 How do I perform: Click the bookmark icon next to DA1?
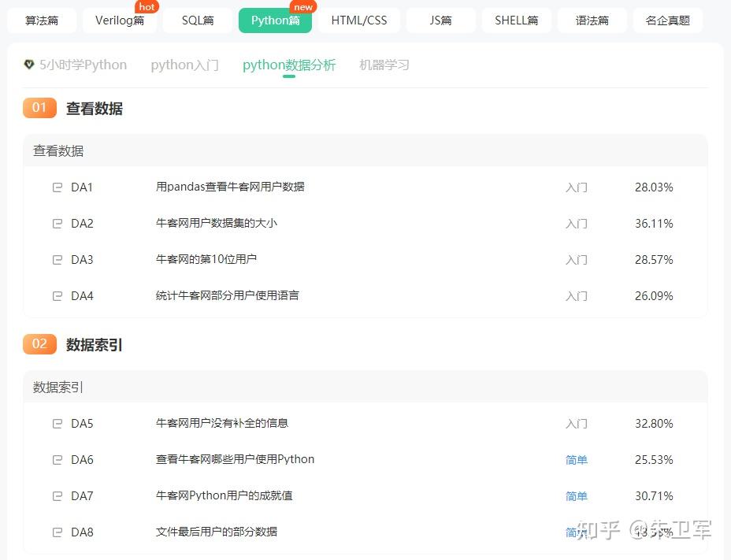pos(57,187)
